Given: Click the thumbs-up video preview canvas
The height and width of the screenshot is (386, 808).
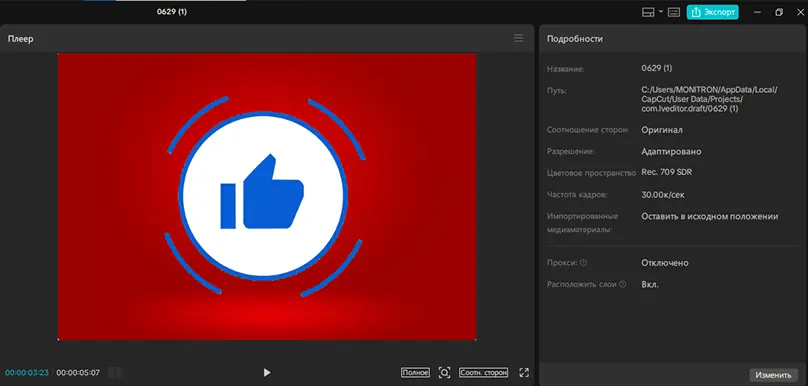Looking at the screenshot, I should click(x=266, y=196).
